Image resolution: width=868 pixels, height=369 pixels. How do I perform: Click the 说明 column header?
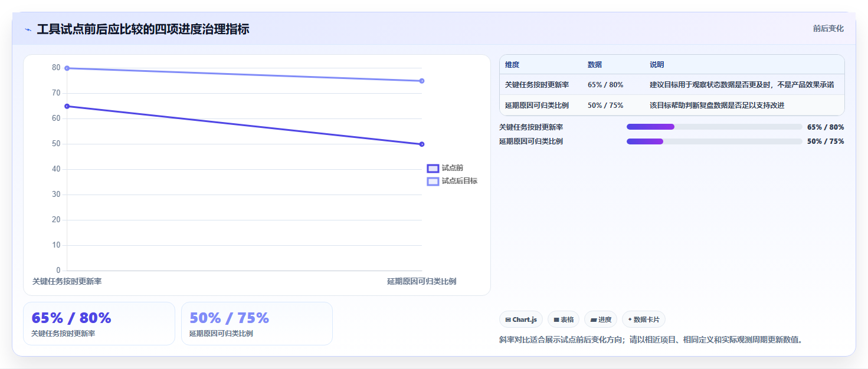[x=657, y=65]
